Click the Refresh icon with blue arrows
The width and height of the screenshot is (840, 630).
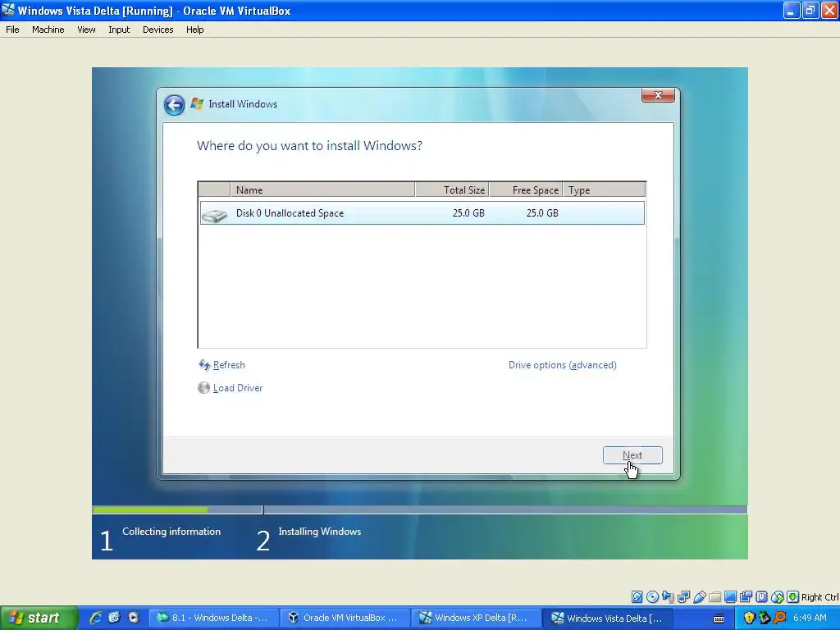point(204,365)
